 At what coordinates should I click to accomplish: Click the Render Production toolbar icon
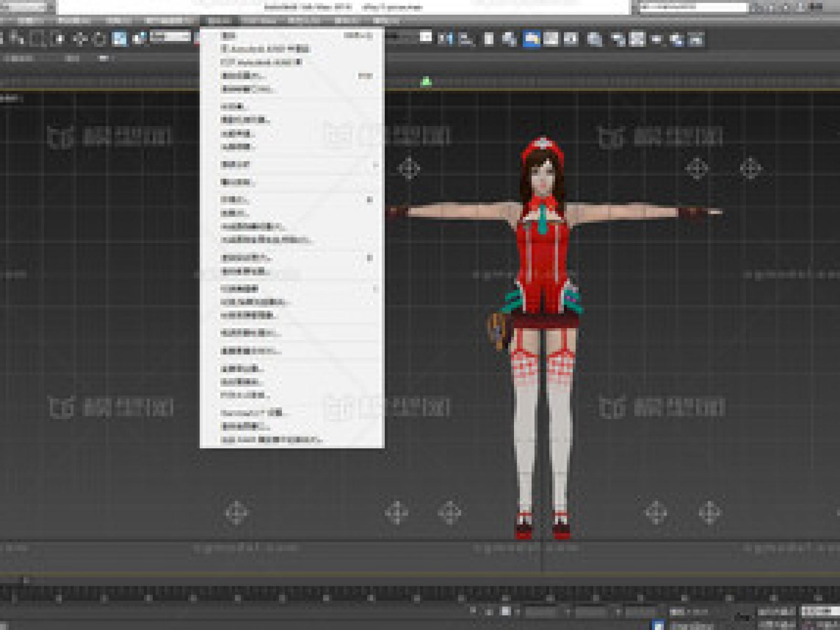coord(657,39)
